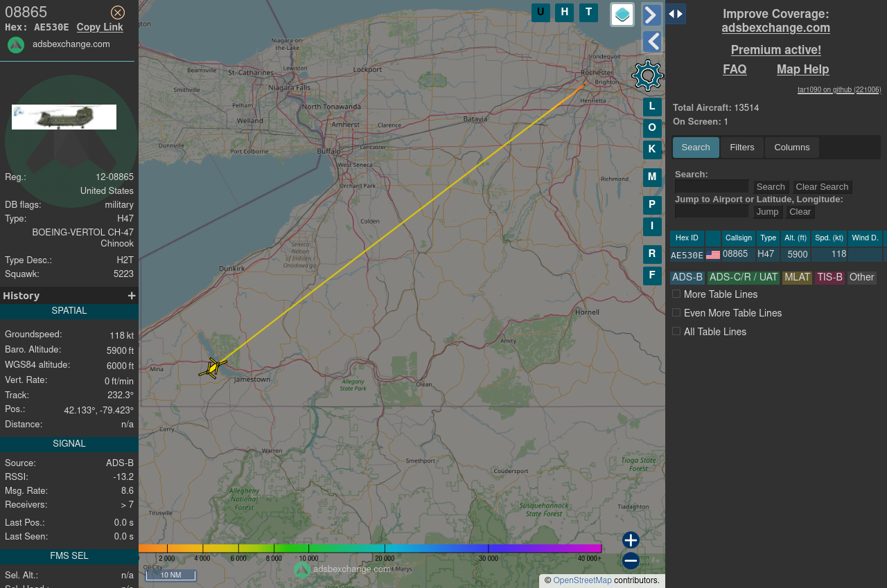The height and width of the screenshot is (588, 887).
Task: Enable All Table Lines checkbox
Action: click(x=676, y=332)
